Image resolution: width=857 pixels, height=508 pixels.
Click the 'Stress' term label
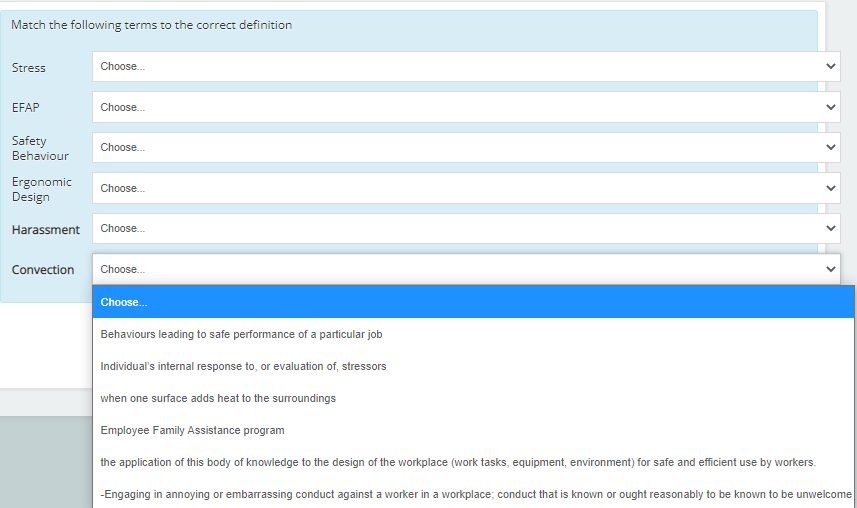point(28,68)
